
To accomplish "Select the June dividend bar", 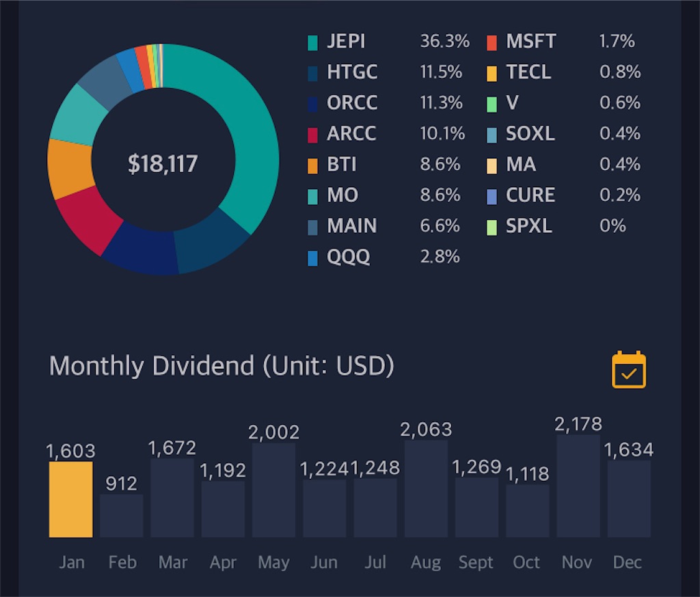I will click(325, 508).
